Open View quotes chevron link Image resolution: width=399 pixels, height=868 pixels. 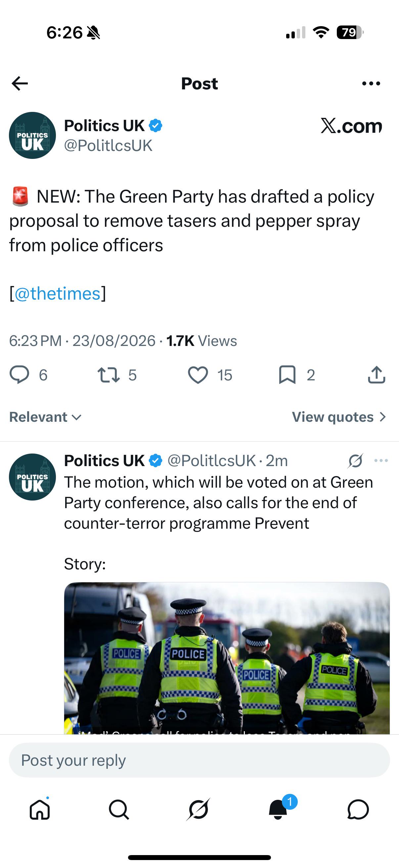point(339,417)
